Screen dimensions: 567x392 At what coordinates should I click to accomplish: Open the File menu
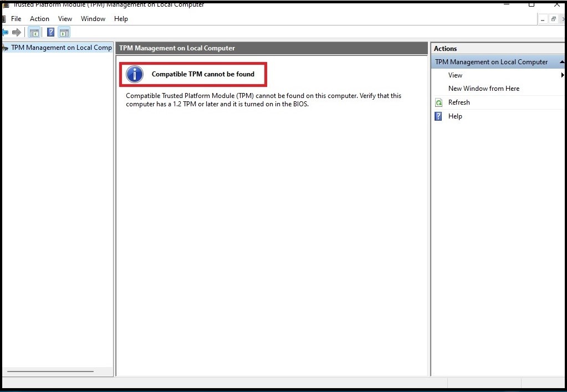click(16, 18)
